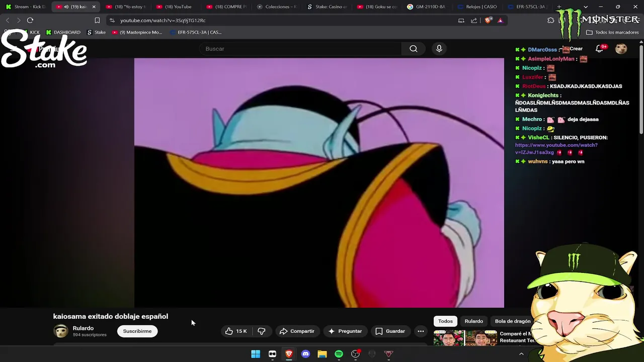Switch to Relojes | CASIO tab

(477, 7)
